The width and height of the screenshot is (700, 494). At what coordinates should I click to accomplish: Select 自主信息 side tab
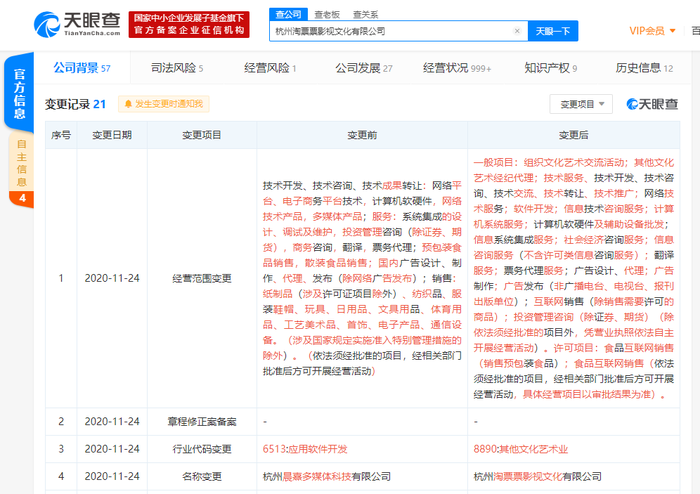click(x=21, y=162)
